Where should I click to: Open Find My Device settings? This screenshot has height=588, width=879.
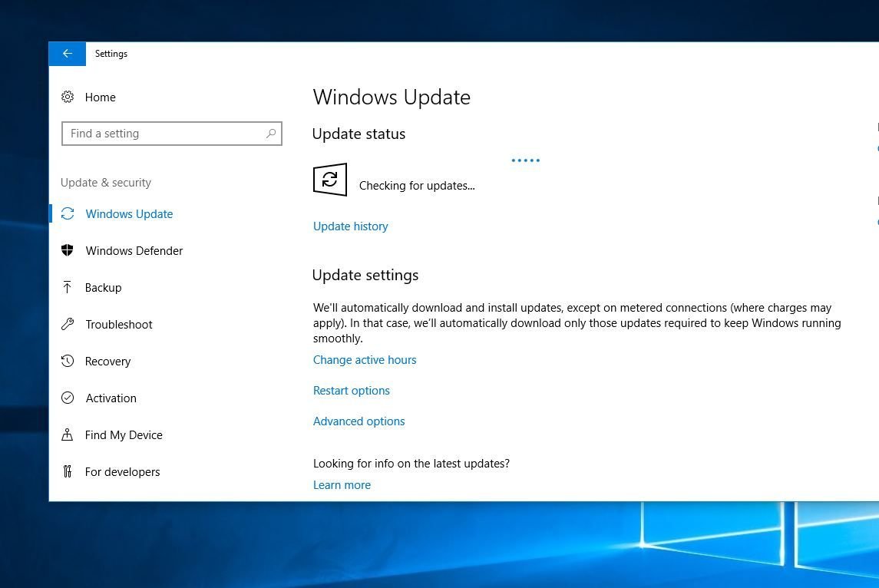(x=124, y=435)
